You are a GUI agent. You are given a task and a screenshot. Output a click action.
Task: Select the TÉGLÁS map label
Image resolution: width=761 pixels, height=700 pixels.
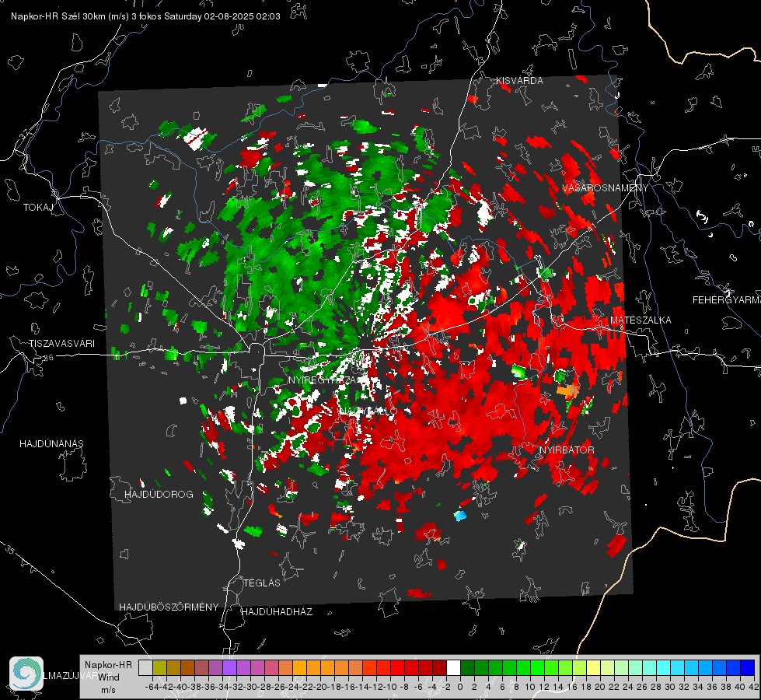click(262, 583)
